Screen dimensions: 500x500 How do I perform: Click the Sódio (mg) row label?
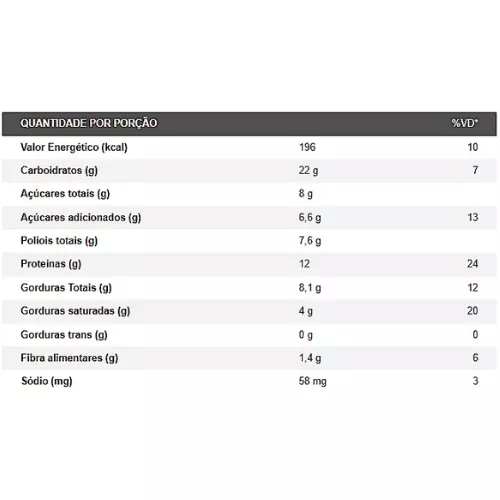(x=47, y=381)
